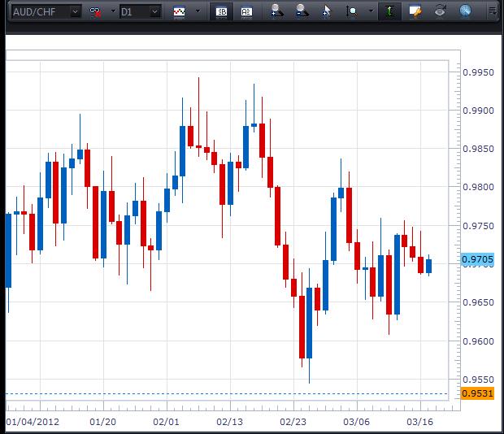Click the 03/16 date axis label

(419, 422)
